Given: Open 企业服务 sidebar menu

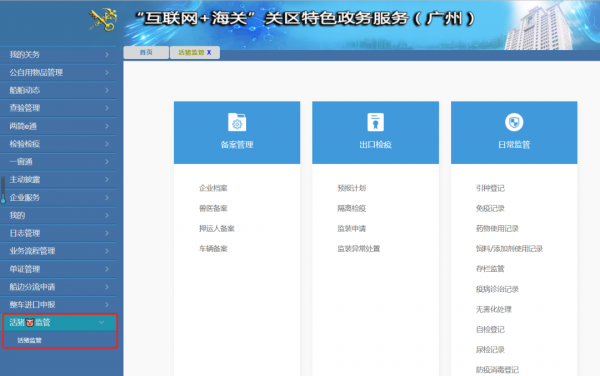Looking at the screenshot, I should tap(58, 197).
